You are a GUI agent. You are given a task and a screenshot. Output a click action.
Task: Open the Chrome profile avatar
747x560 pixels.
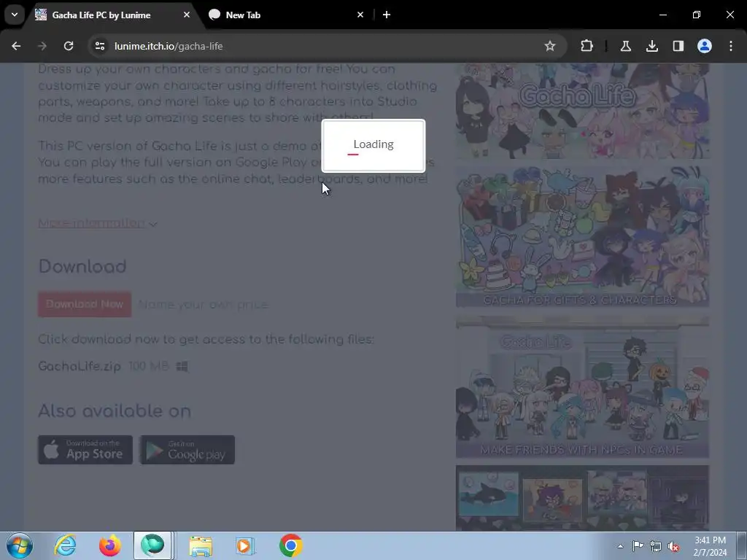point(704,46)
